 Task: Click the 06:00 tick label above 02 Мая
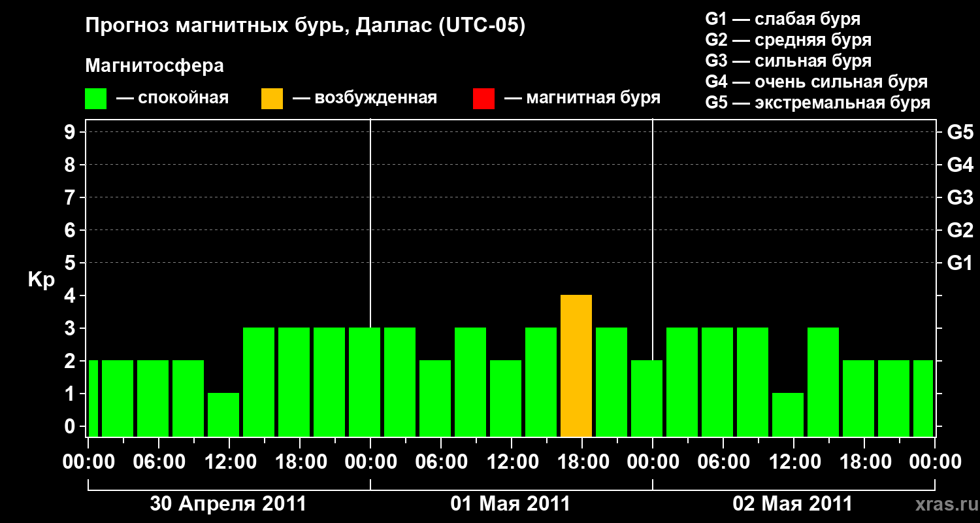tap(723, 462)
